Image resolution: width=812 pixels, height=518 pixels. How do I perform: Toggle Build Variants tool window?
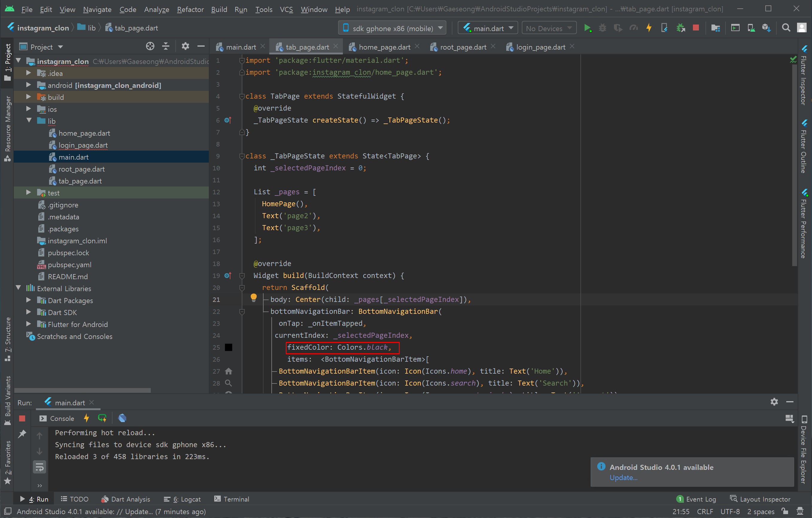point(7,401)
